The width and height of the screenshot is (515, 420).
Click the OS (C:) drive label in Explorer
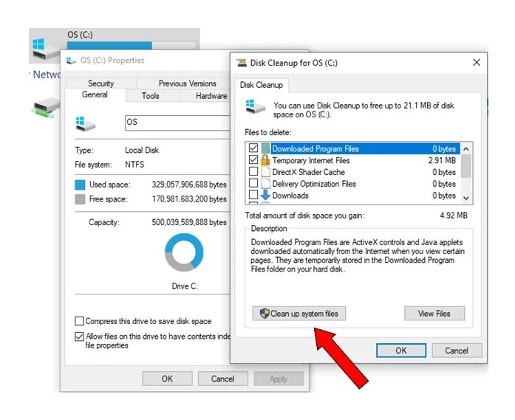[80, 35]
